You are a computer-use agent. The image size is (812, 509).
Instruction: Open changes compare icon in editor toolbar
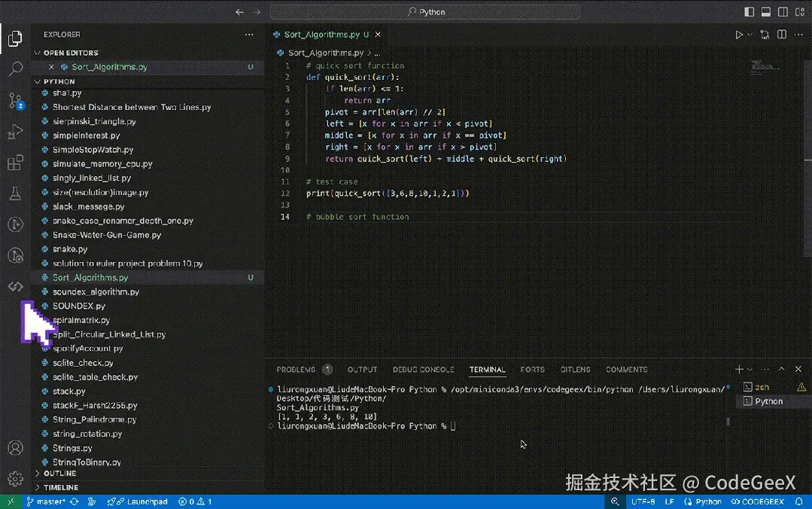pos(765,35)
